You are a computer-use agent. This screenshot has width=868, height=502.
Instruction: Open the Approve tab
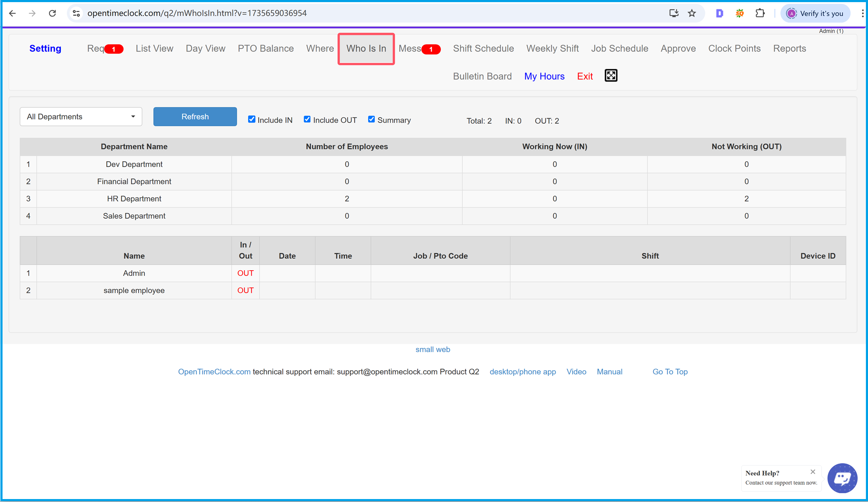point(678,49)
